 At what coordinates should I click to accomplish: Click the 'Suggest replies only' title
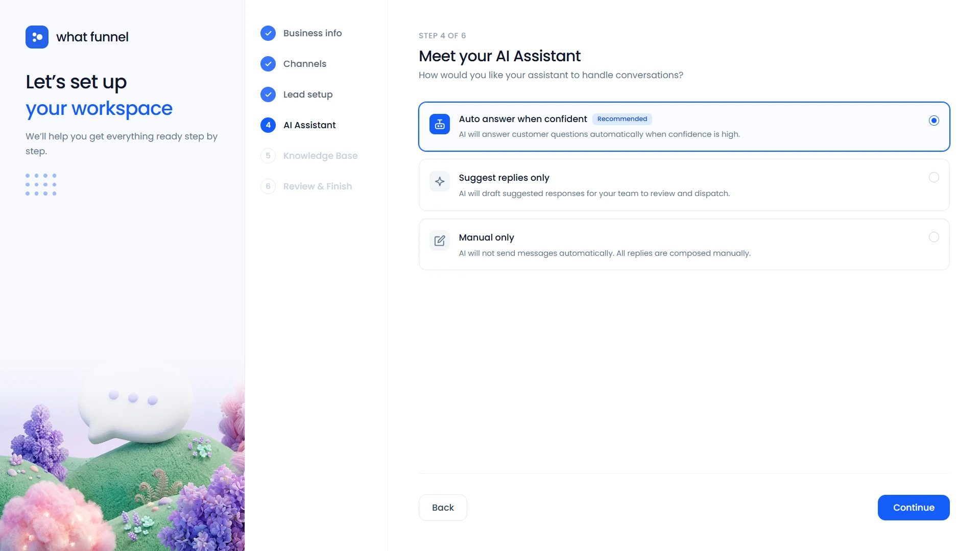click(x=504, y=178)
